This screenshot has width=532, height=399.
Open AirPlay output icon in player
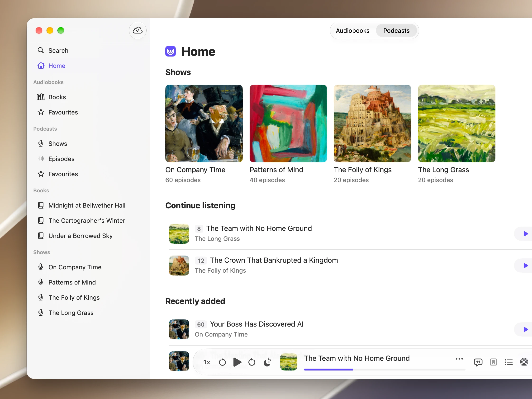[x=524, y=362]
